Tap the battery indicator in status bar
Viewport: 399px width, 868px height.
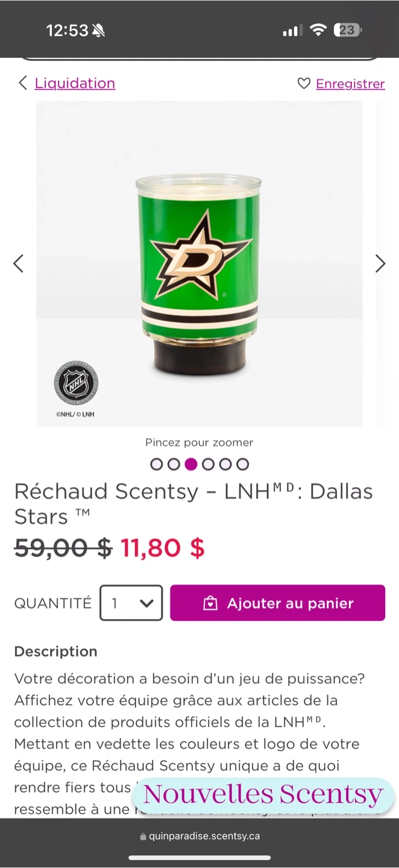348,30
